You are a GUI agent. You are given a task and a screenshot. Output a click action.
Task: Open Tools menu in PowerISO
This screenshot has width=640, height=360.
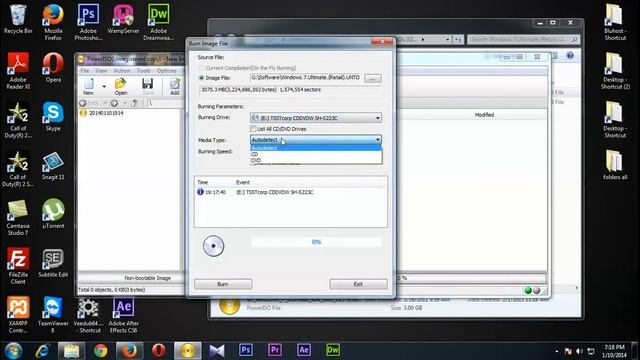[x=143, y=71]
